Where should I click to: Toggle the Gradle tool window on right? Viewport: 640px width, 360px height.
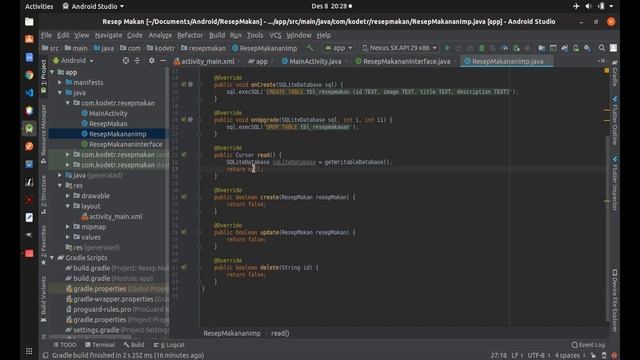[x=615, y=73]
